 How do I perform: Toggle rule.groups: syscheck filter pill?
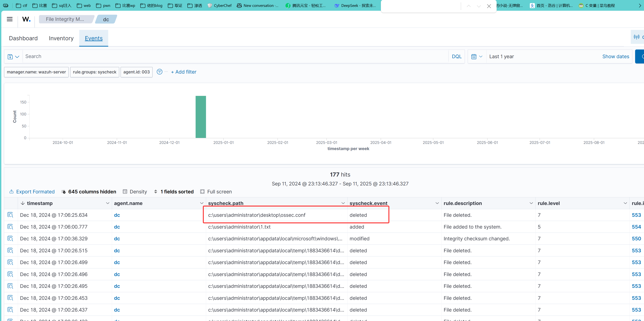(x=94, y=72)
